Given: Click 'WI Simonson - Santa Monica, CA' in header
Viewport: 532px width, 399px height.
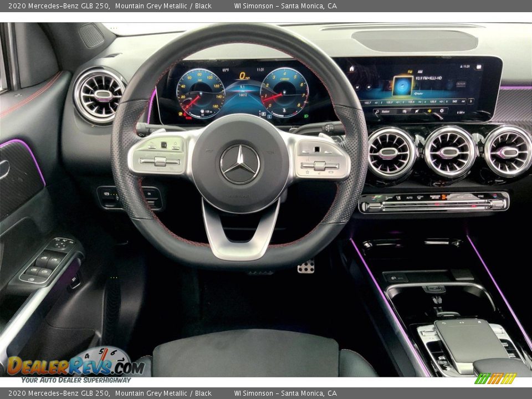Looking at the screenshot, I should [x=285, y=6].
